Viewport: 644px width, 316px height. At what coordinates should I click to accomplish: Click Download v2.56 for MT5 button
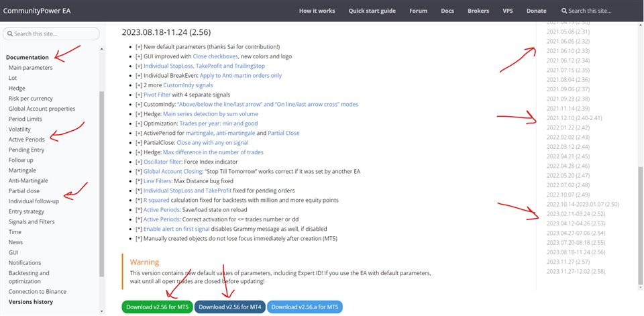157,307
